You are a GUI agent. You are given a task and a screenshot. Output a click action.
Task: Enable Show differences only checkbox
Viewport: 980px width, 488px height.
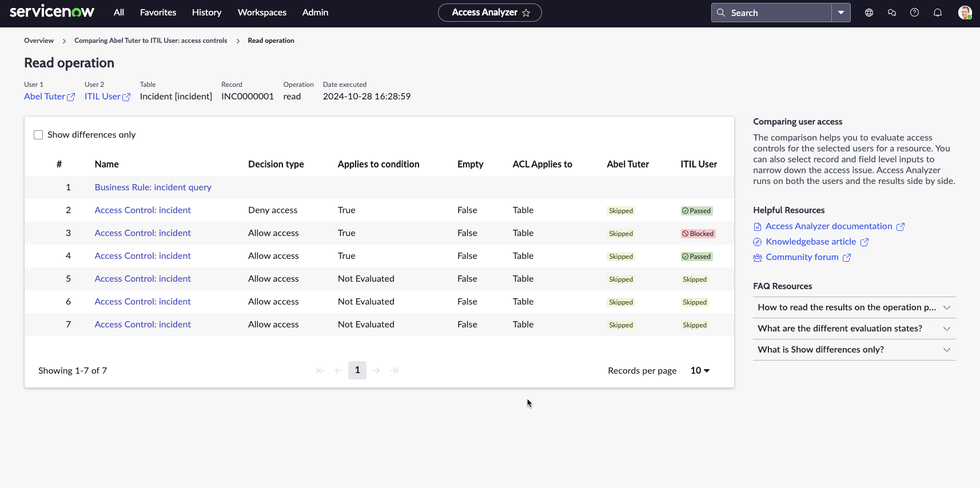pyautogui.click(x=38, y=135)
